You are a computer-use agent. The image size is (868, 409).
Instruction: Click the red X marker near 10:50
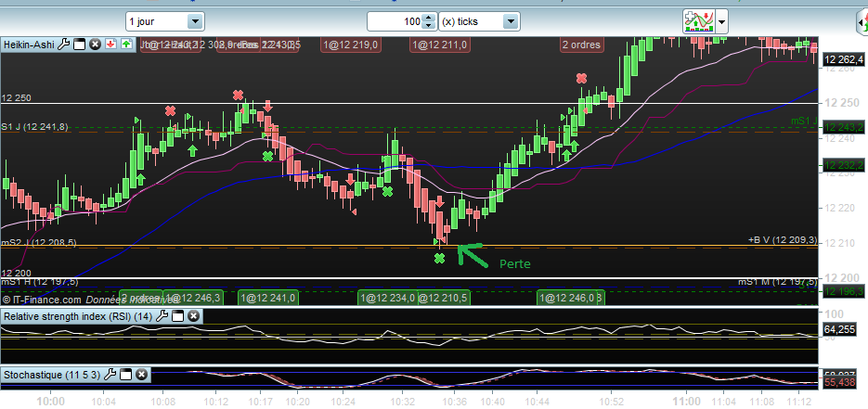point(581,79)
